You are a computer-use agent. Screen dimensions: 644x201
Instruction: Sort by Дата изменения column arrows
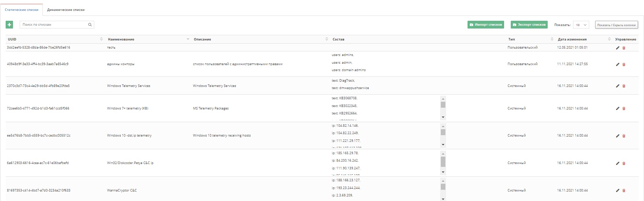point(609,39)
